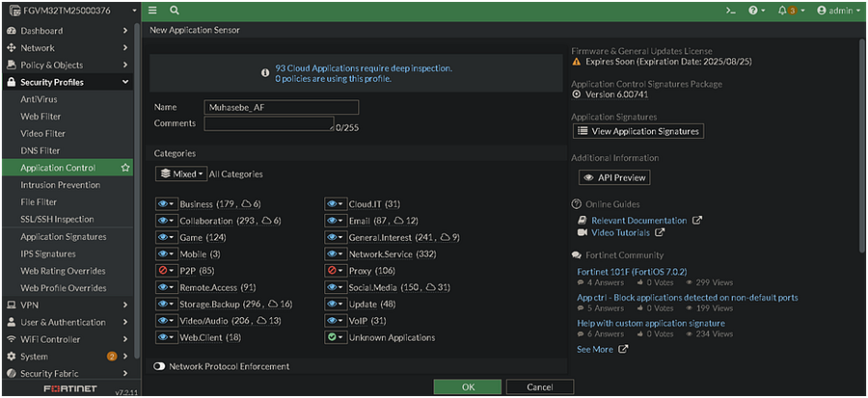Change Email category action icon

[335, 221]
